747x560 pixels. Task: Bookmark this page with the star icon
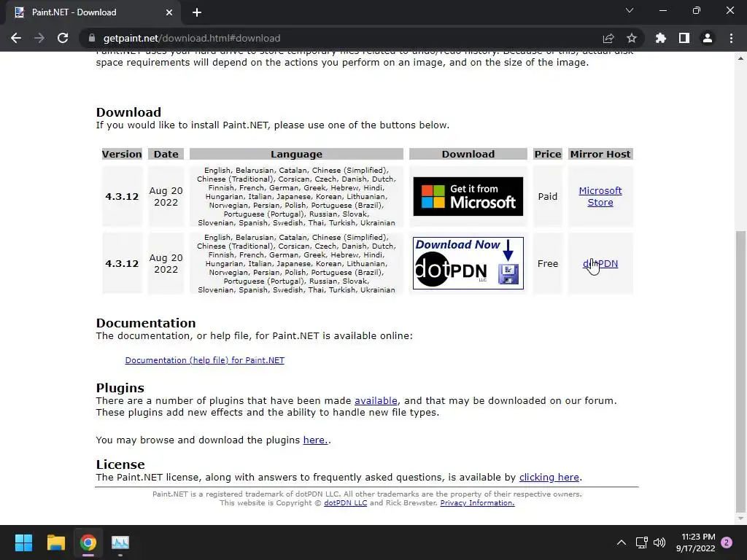click(632, 38)
